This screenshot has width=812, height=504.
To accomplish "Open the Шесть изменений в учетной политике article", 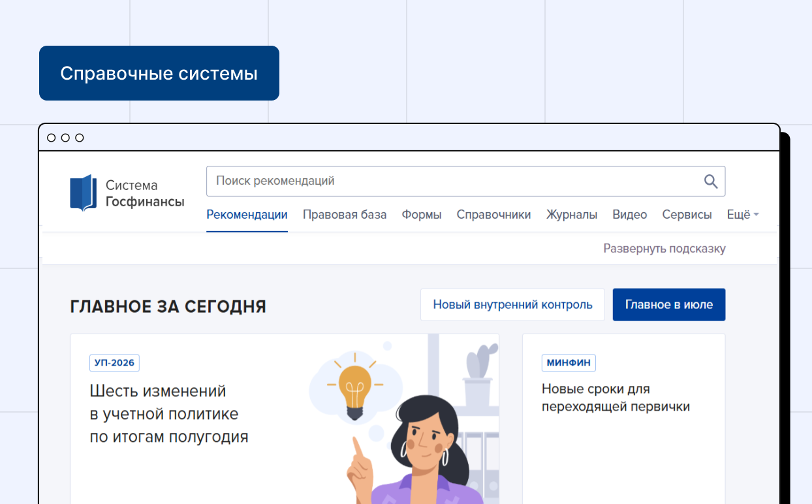I will click(169, 415).
